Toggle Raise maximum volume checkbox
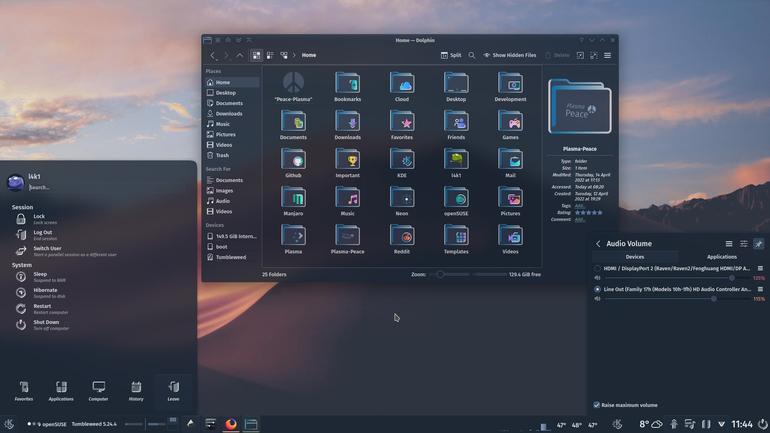 [x=596, y=405]
